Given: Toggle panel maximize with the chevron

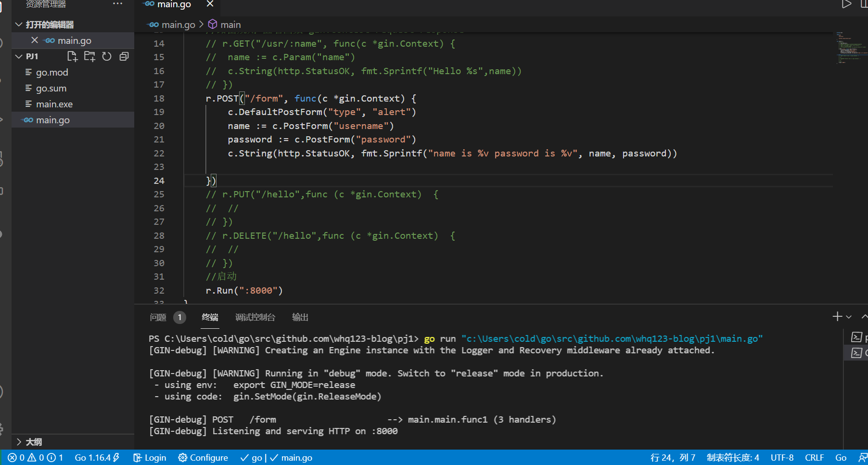Looking at the screenshot, I should [x=864, y=316].
